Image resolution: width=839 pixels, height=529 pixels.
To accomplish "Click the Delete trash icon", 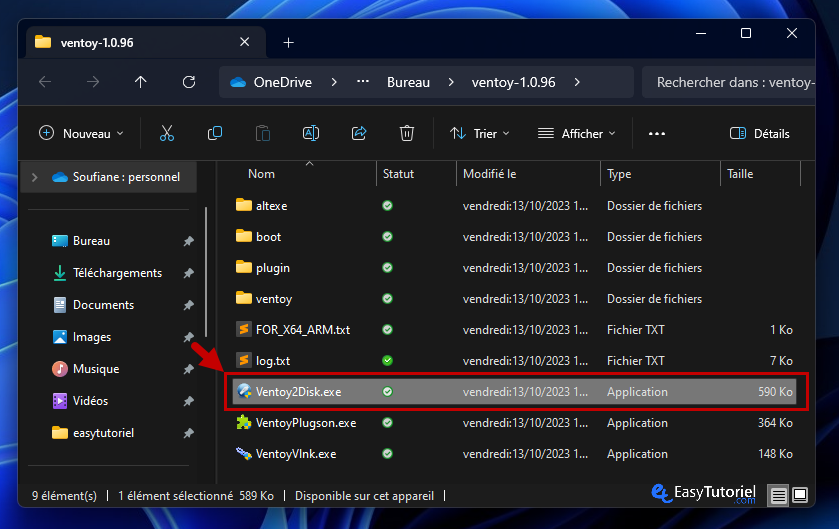I will point(407,133).
